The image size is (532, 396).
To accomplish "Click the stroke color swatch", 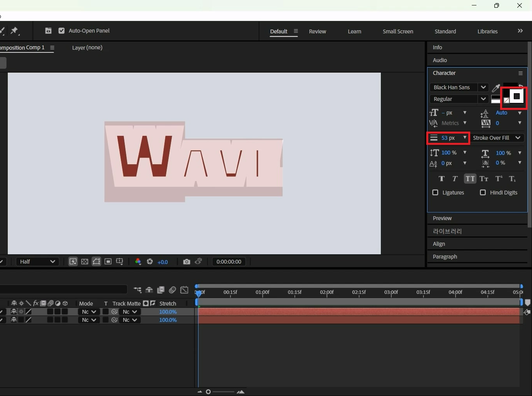I will click(x=516, y=96).
